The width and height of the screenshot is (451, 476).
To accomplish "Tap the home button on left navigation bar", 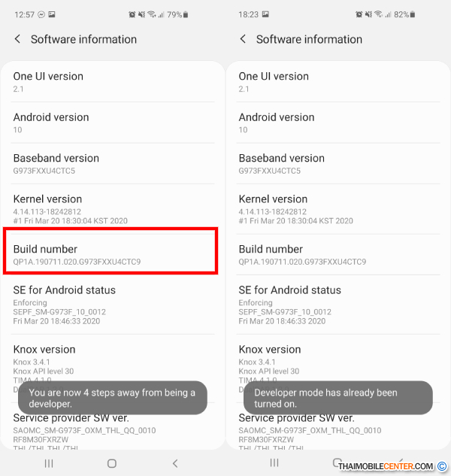I will (112, 463).
